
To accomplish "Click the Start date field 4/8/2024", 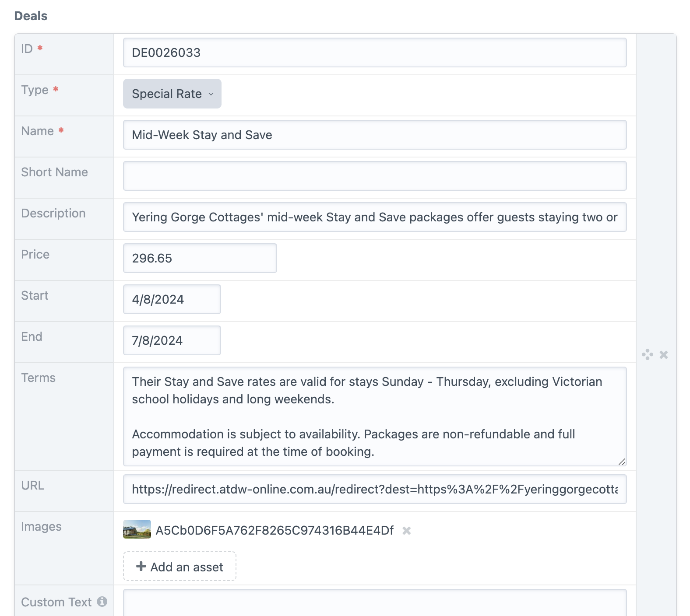I will (172, 299).
